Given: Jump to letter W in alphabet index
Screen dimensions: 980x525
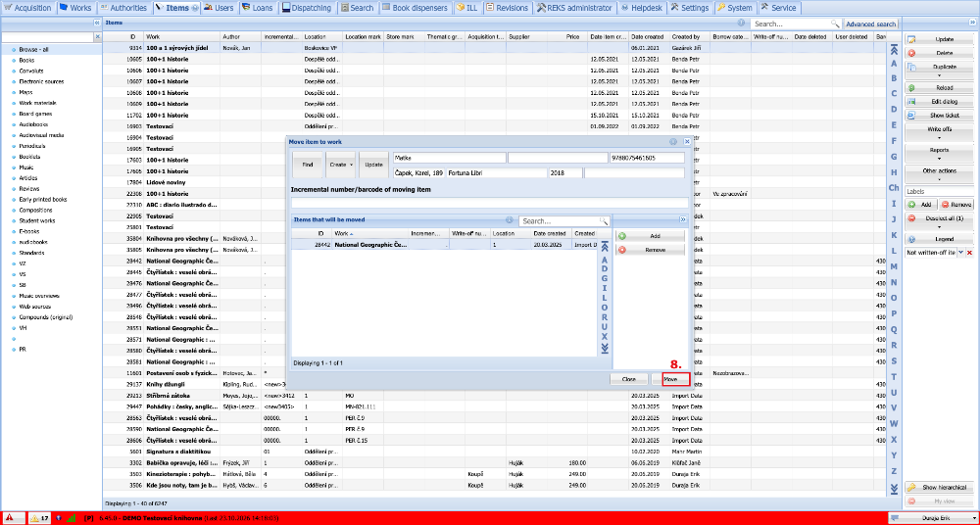Looking at the screenshot, I should 894,423.
